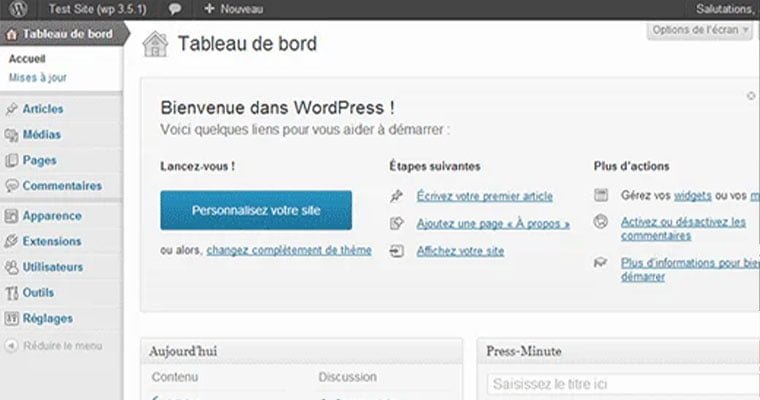Click the appearance icon beside Apparence
Viewport: 760px width, 400px height.
click(12, 216)
